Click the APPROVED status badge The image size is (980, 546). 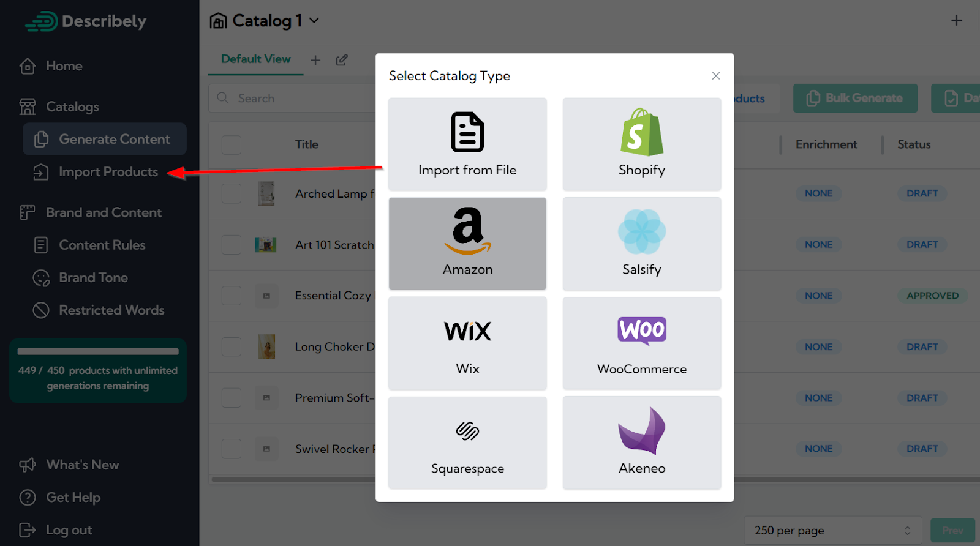[x=932, y=296]
